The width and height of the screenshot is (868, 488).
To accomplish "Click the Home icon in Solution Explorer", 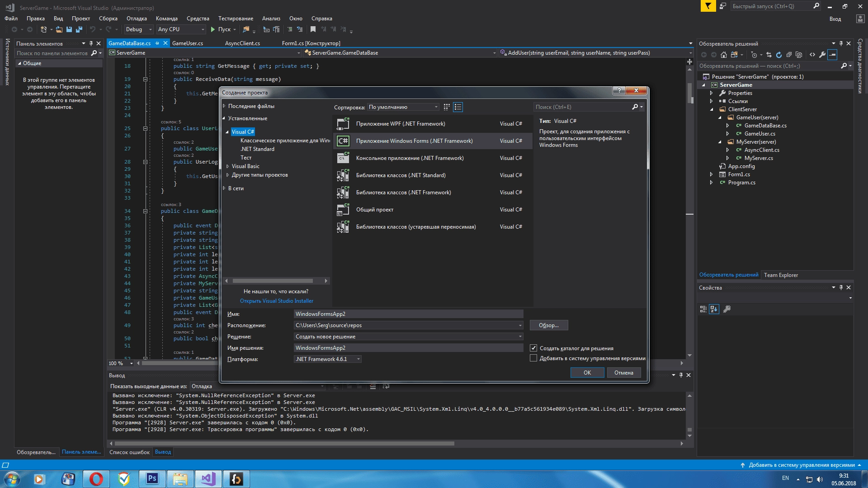I will click(x=724, y=55).
